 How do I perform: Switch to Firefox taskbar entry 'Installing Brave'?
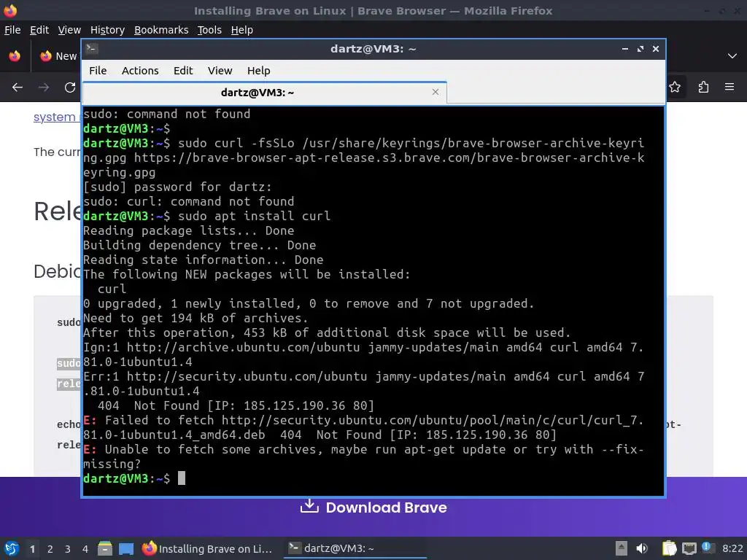coord(207,548)
